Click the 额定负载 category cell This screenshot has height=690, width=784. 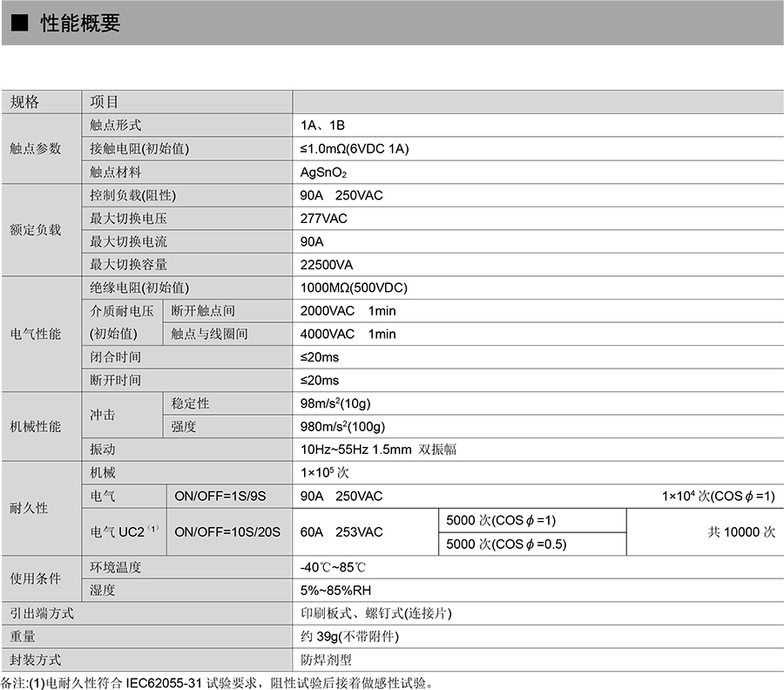[x=36, y=230]
